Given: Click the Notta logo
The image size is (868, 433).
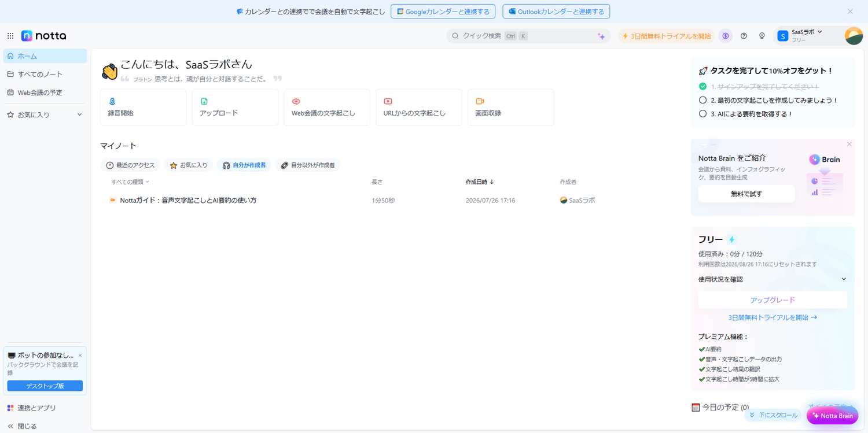Looking at the screenshot, I should tap(44, 36).
